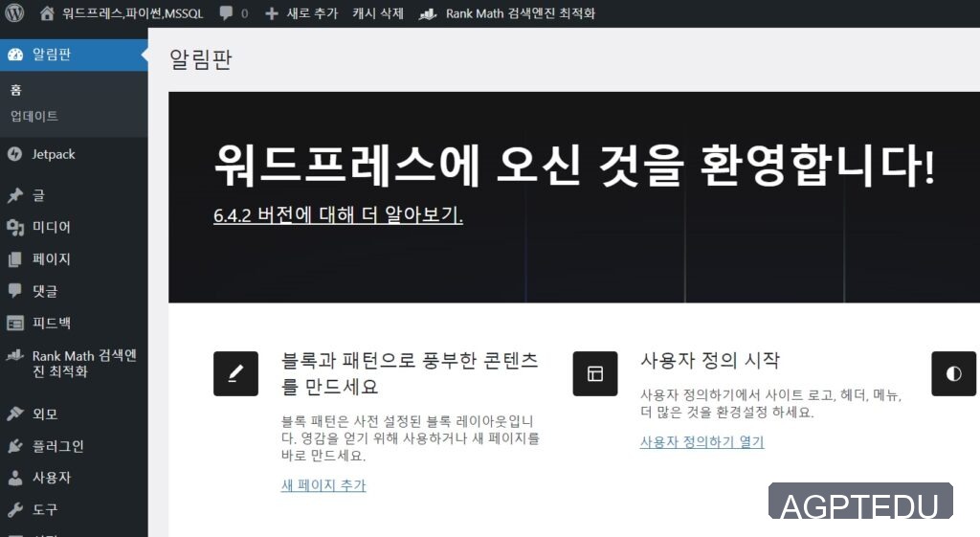The height and width of the screenshot is (537, 980).
Task: Click the 피드백 form icon
Action: pyautogui.click(x=15, y=323)
